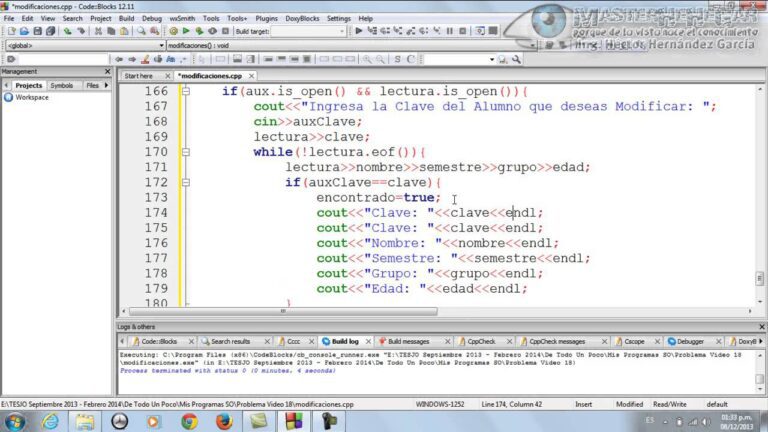Redo using the toolbar icon
This screenshot has height=432, width=768.
click(x=81, y=31)
